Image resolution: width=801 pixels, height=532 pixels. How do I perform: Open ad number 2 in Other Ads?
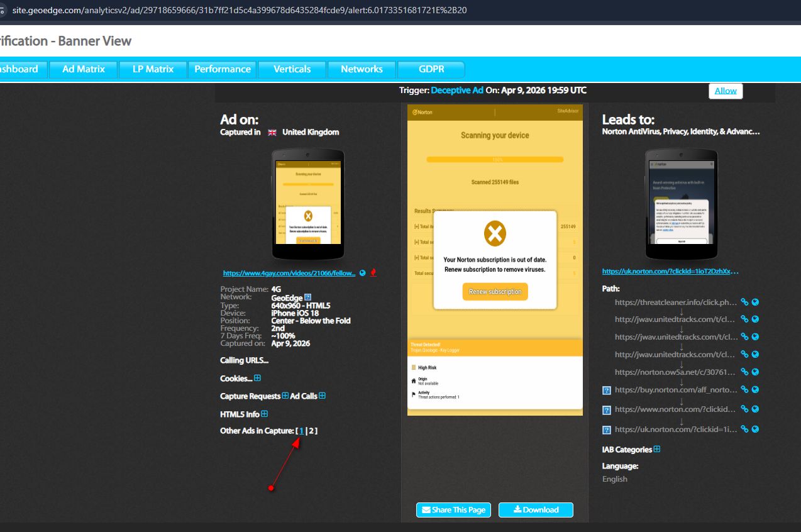tap(311, 431)
